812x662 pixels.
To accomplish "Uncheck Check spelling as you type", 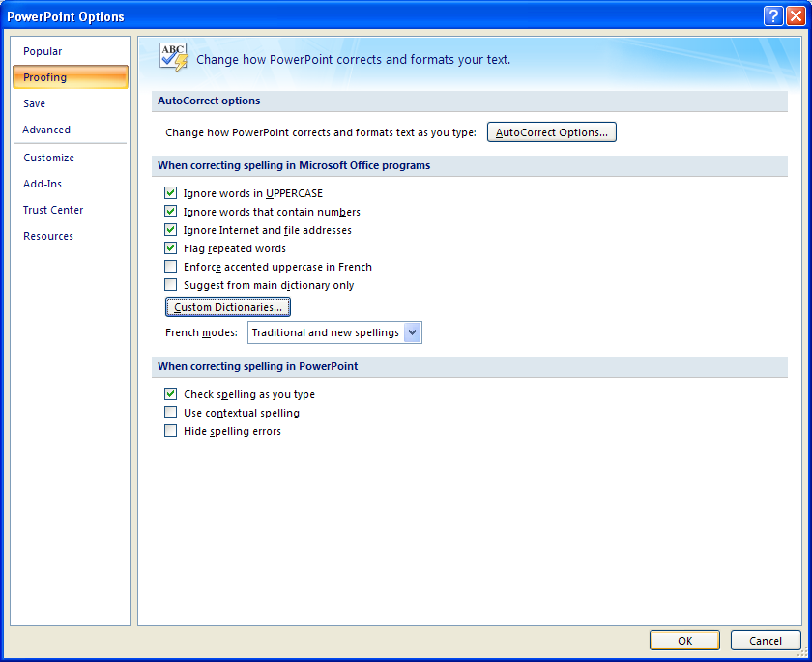I will pyautogui.click(x=170, y=394).
